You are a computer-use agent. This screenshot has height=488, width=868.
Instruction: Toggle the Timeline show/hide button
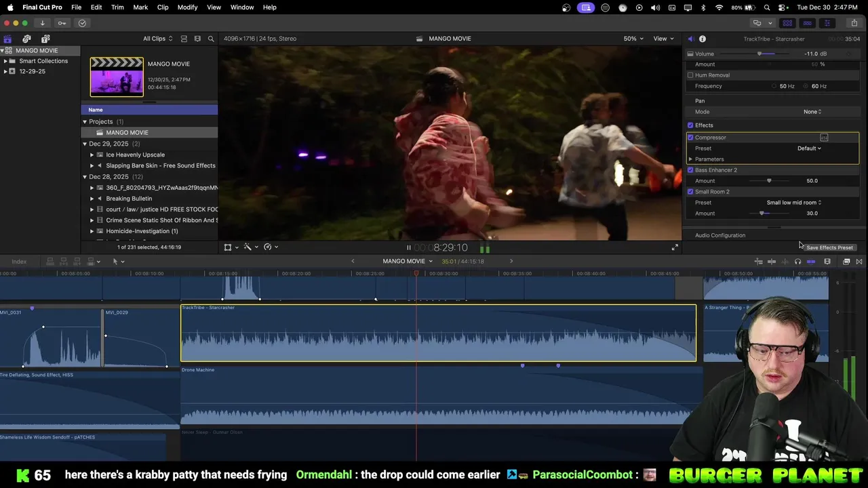[807, 23]
